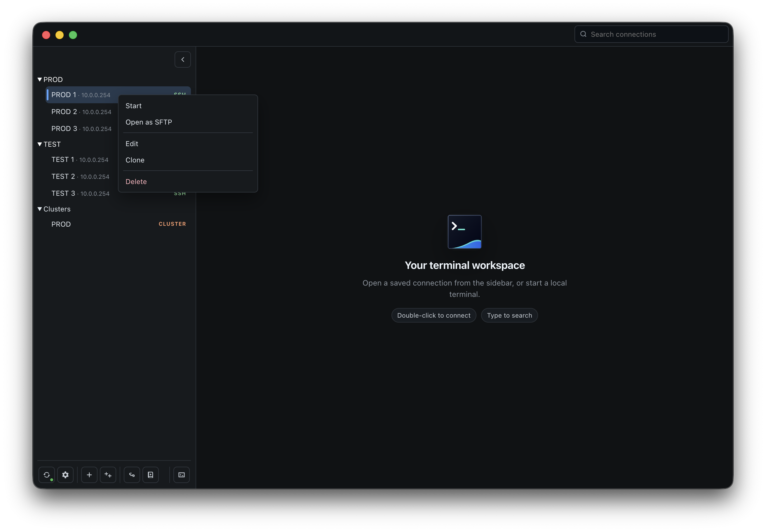Select the TEST 3 connection row
The image size is (766, 532).
pos(118,193)
